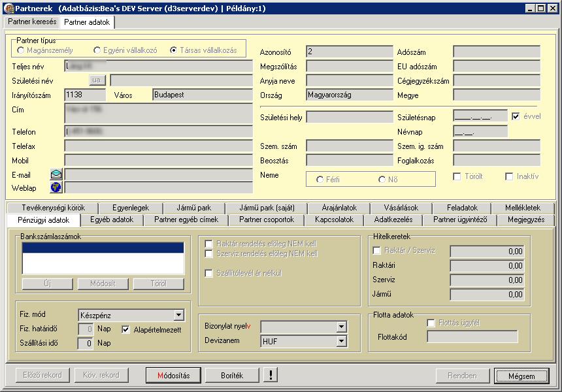Click the Mégsem button
This screenshot has height=392, width=562.
point(521,376)
